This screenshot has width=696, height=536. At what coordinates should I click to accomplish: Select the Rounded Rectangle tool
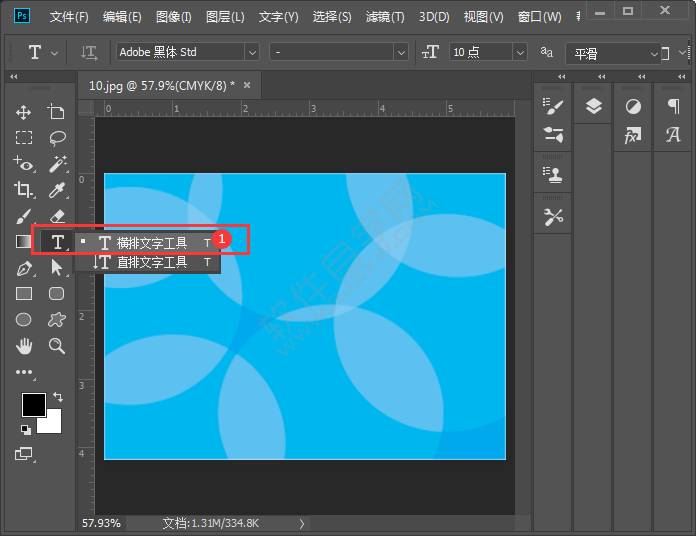56,294
